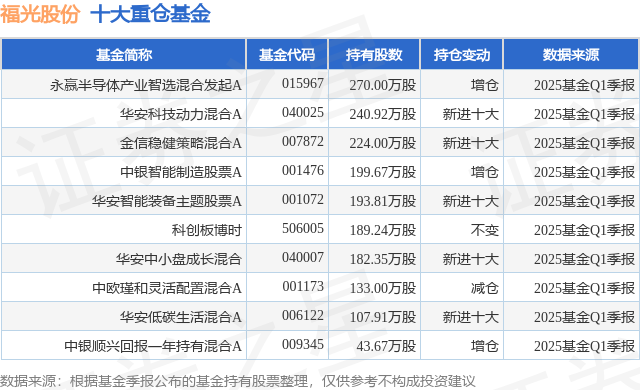Open 中银顺兴回报一年持有混合A entry
This screenshot has width=640, height=390.
point(153,346)
